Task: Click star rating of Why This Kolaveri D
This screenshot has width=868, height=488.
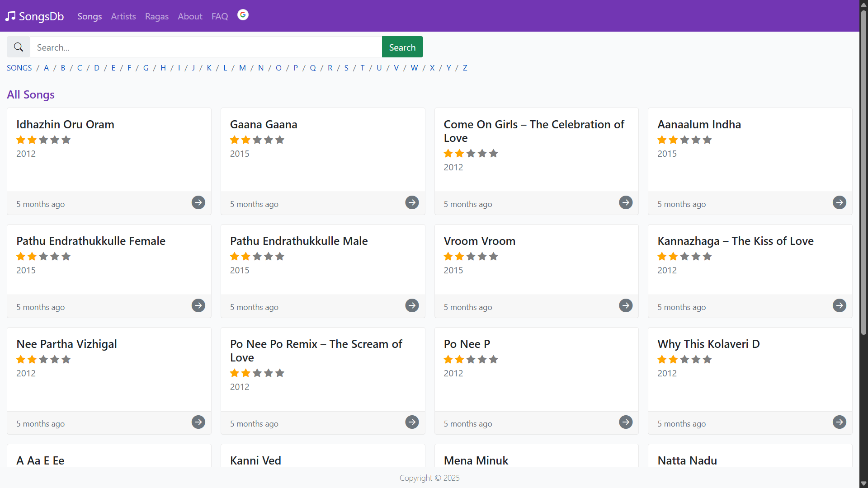Action: [x=684, y=360]
